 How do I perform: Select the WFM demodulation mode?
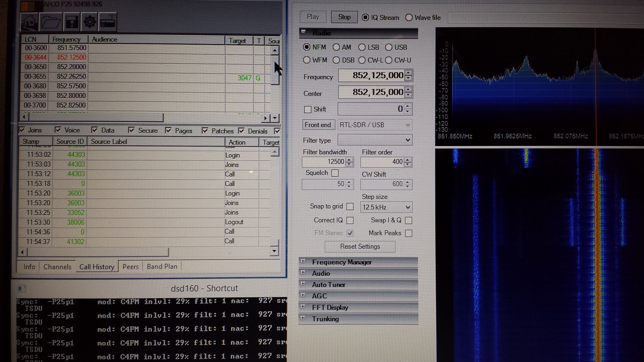(307, 60)
